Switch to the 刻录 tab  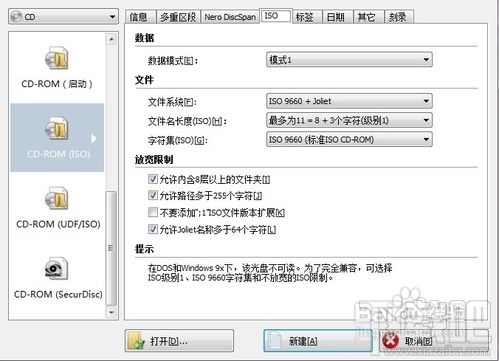[x=399, y=17]
